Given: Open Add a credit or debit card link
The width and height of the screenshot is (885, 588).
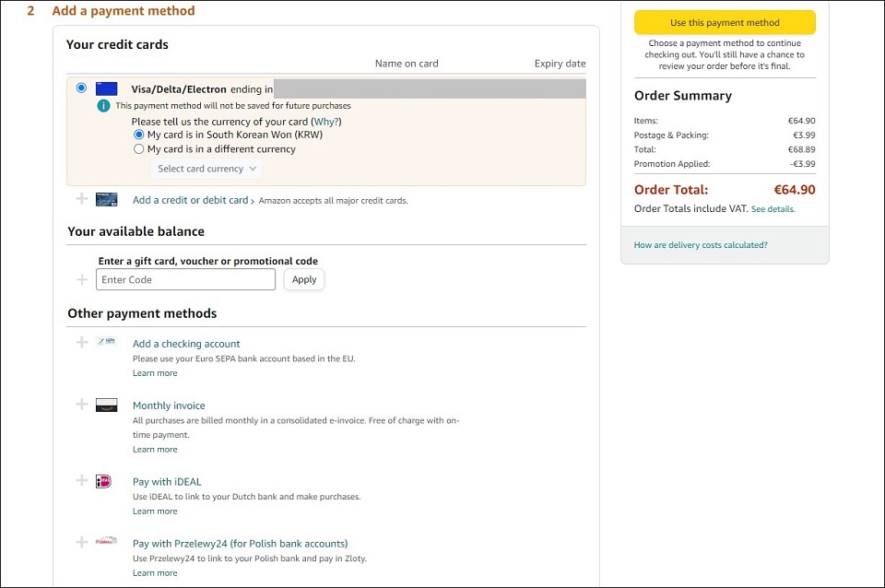Looking at the screenshot, I should 193,200.
